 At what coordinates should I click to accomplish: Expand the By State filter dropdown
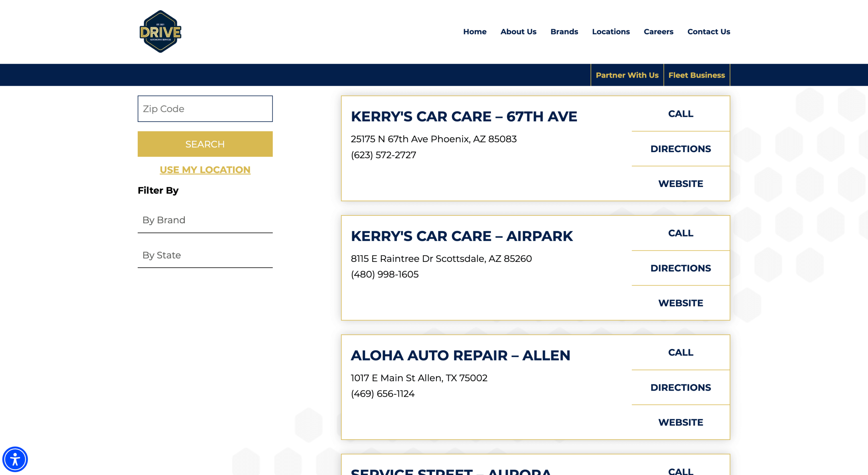point(205,255)
